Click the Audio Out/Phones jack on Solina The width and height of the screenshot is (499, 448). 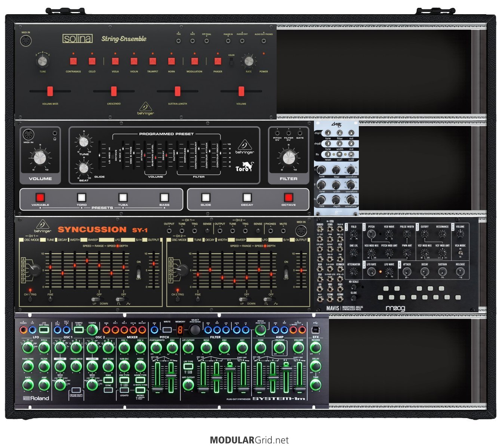click(264, 41)
